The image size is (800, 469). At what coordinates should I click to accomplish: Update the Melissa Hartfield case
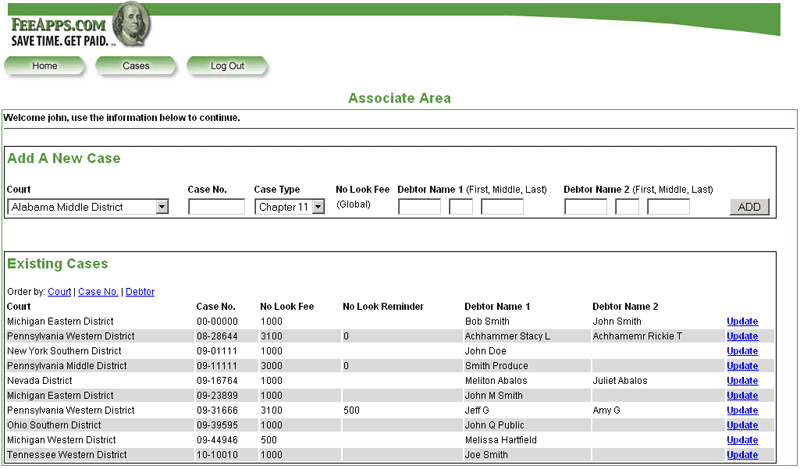742,439
